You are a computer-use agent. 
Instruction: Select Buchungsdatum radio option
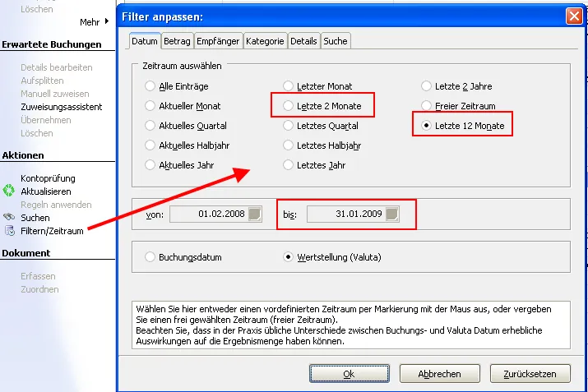point(150,257)
